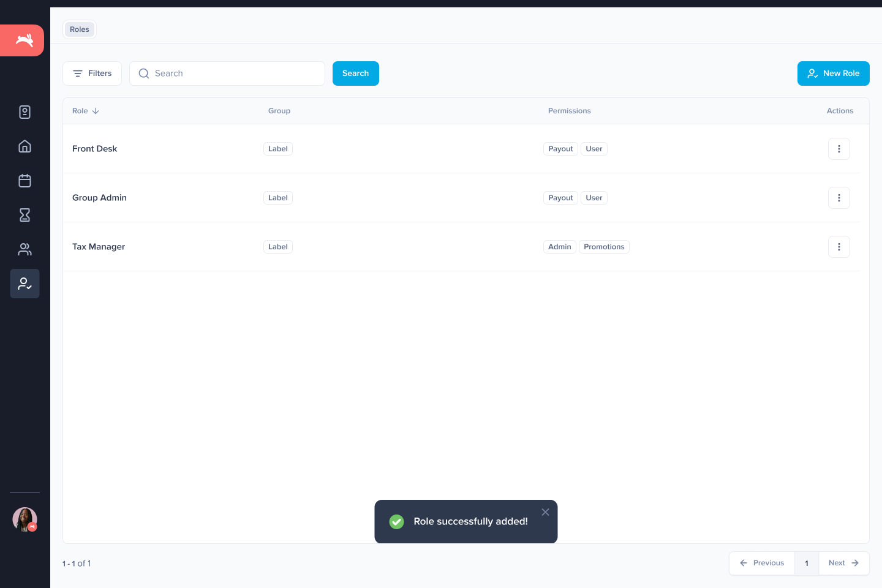Click User permission in Front Desk row
The image size is (882, 588).
coord(594,149)
